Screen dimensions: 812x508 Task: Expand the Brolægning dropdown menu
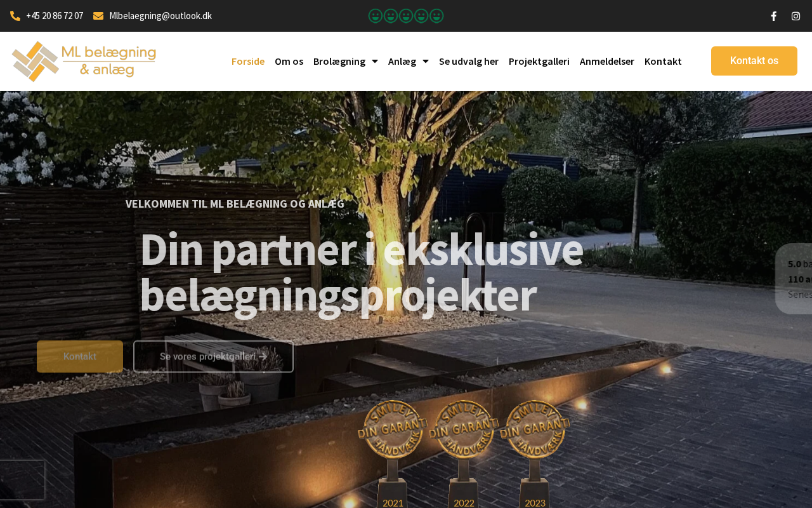pos(346,61)
